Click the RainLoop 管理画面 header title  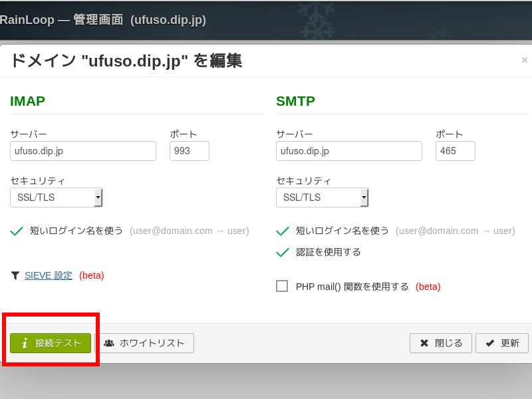(103, 20)
